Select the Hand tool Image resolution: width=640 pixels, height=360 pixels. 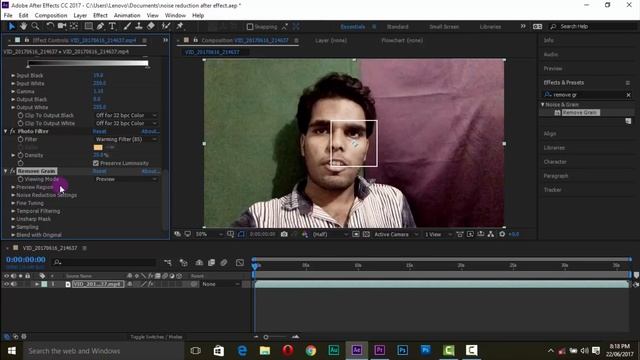coord(23,26)
